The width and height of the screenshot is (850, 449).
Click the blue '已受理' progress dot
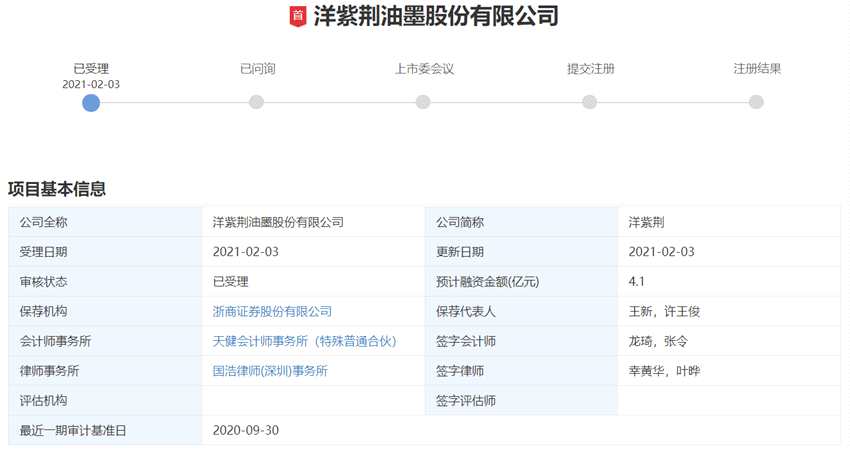[91, 102]
